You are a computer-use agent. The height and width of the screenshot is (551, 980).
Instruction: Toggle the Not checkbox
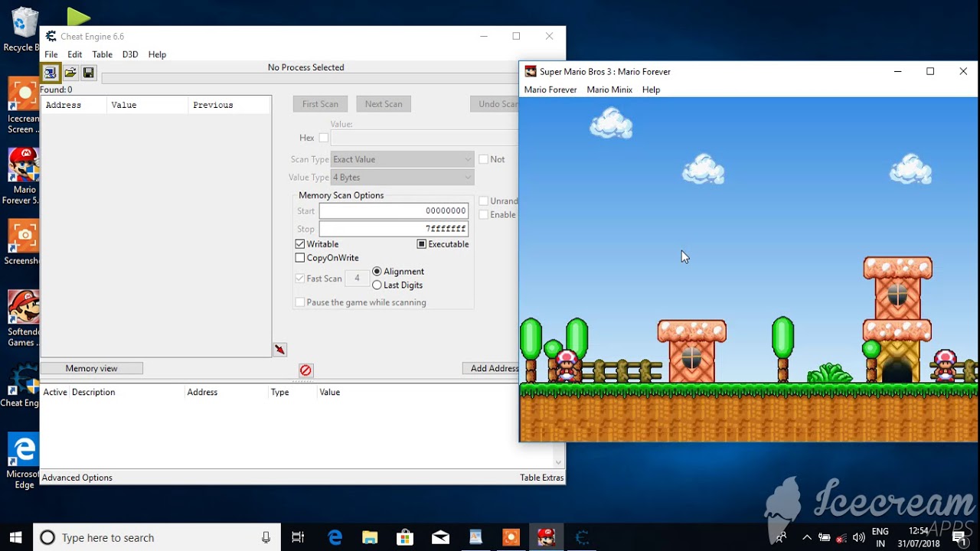[483, 159]
